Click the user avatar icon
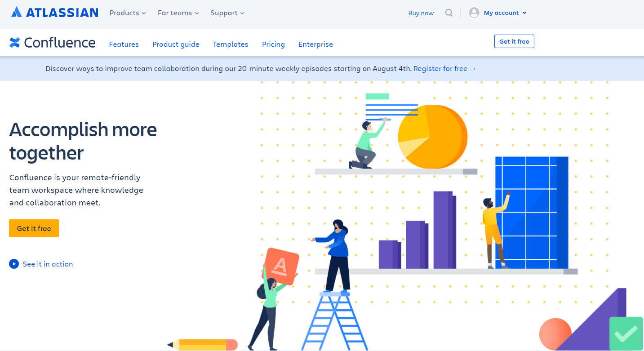Image resolution: width=644 pixels, height=351 pixels. [x=474, y=13]
